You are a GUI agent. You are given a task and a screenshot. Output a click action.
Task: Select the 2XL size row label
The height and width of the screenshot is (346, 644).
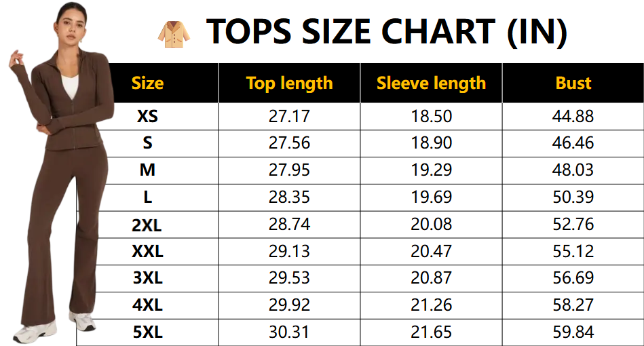point(147,225)
